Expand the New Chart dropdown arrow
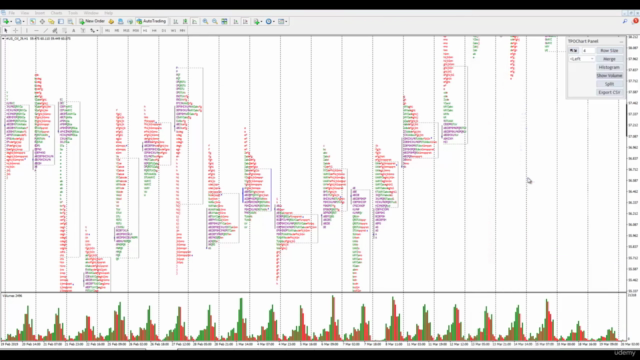640x360 pixels. [11, 21]
